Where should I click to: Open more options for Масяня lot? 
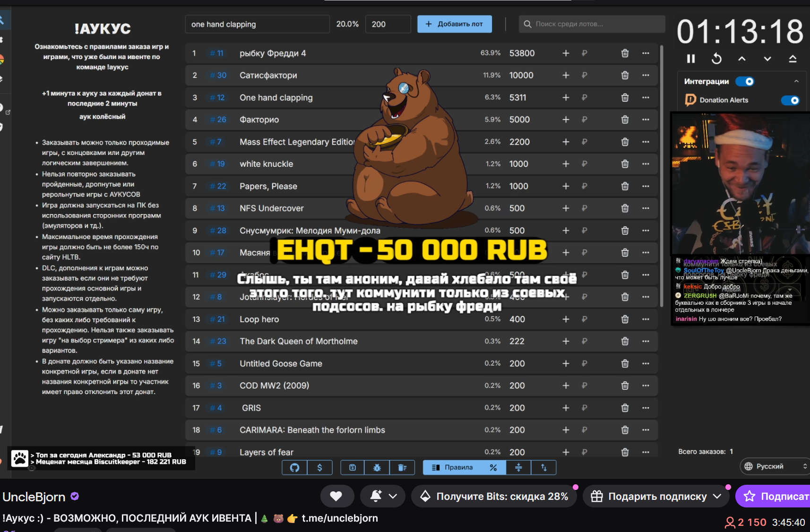click(646, 253)
